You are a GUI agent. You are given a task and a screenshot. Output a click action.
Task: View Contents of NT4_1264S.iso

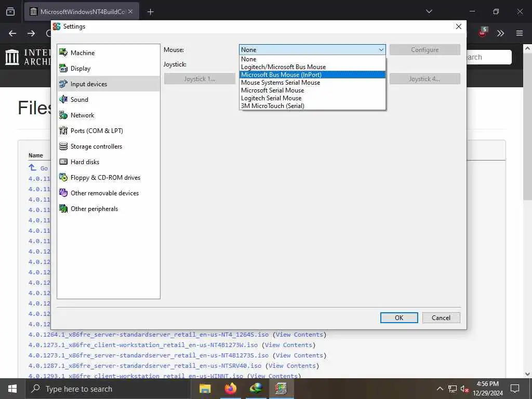click(x=299, y=335)
